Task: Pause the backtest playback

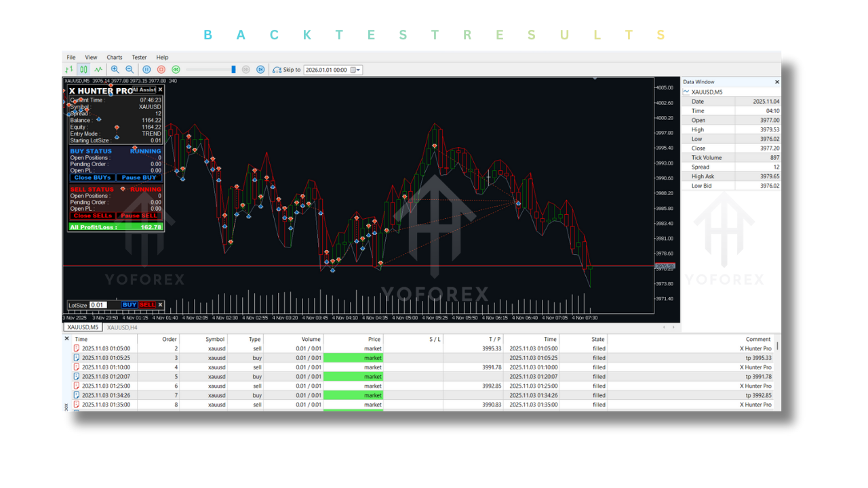Action: point(146,70)
